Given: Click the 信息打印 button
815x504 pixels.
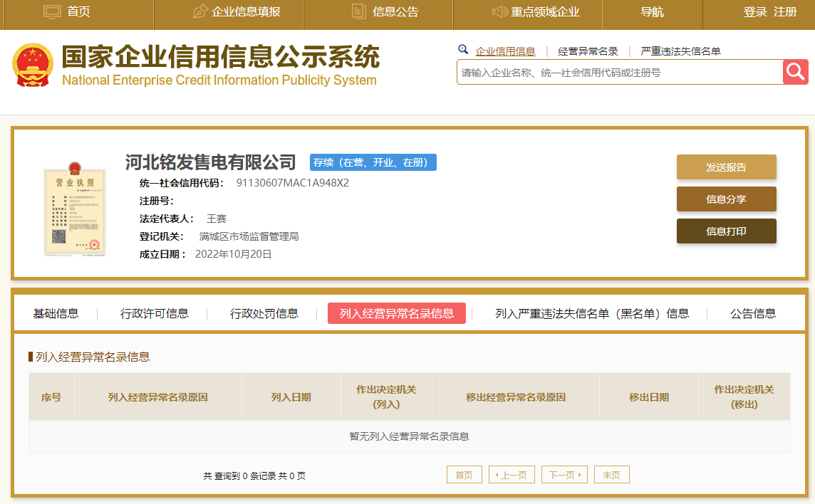Looking at the screenshot, I should coord(726,231).
